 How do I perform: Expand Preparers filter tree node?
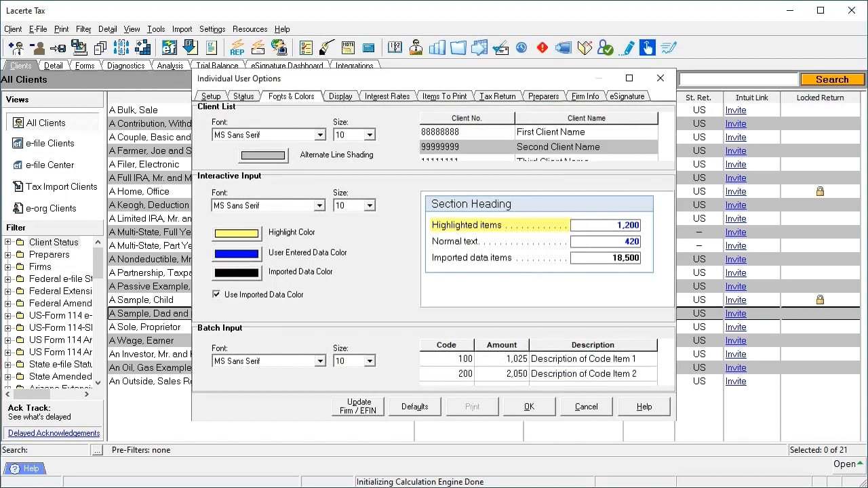click(x=8, y=254)
